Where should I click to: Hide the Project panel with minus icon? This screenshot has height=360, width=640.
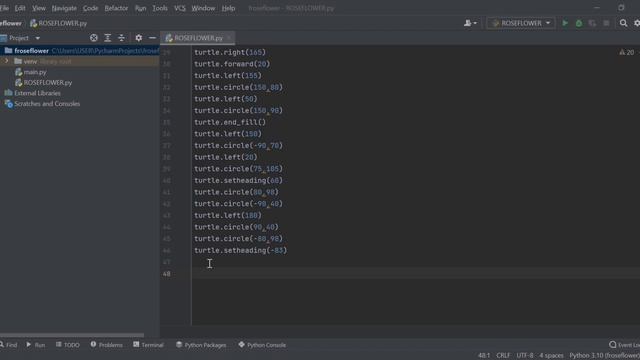click(x=152, y=38)
